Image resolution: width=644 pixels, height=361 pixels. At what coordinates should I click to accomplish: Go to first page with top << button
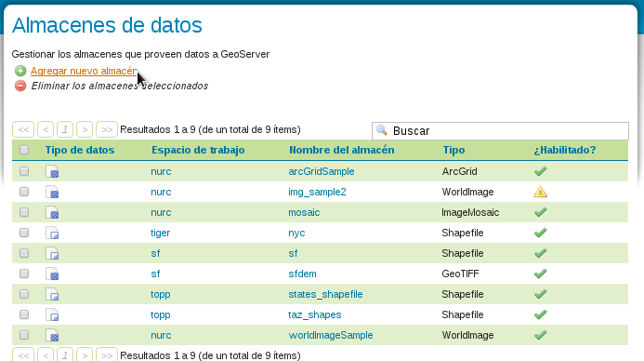[x=23, y=129]
